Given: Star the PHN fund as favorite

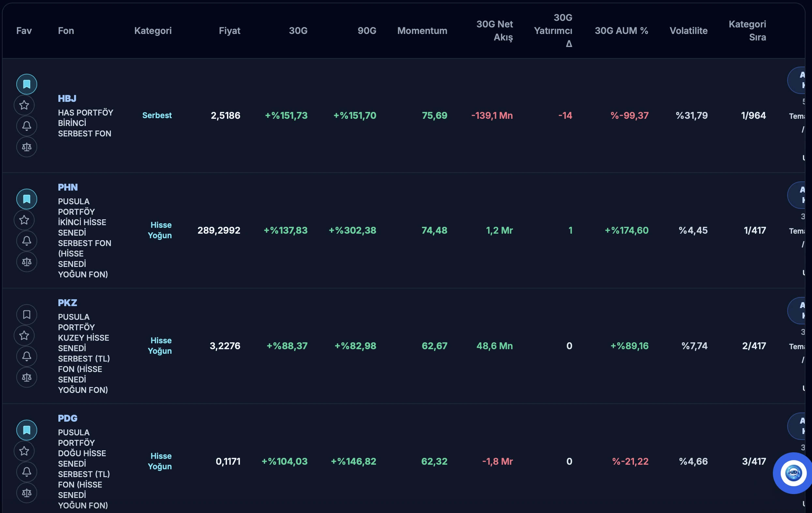Looking at the screenshot, I should (x=24, y=220).
